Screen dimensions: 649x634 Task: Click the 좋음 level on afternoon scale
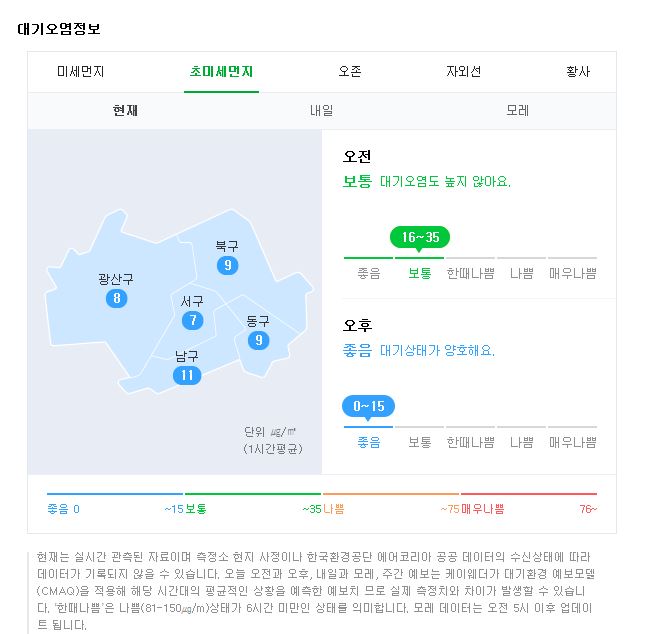369,442
